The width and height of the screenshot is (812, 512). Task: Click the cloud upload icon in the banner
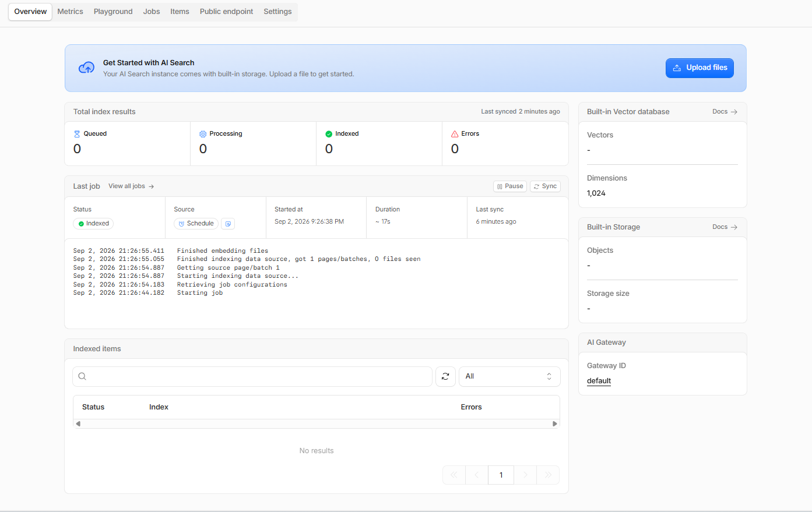(86, 68)
